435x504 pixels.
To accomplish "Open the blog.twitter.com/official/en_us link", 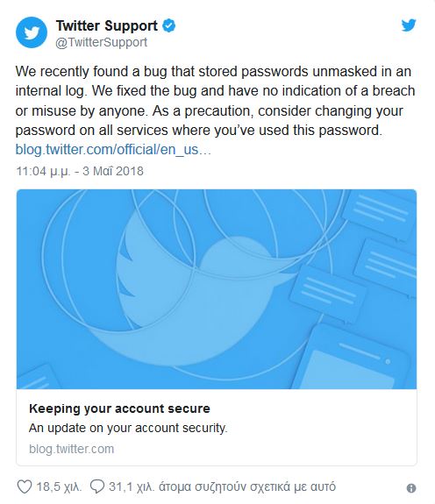I will [113, 150].
